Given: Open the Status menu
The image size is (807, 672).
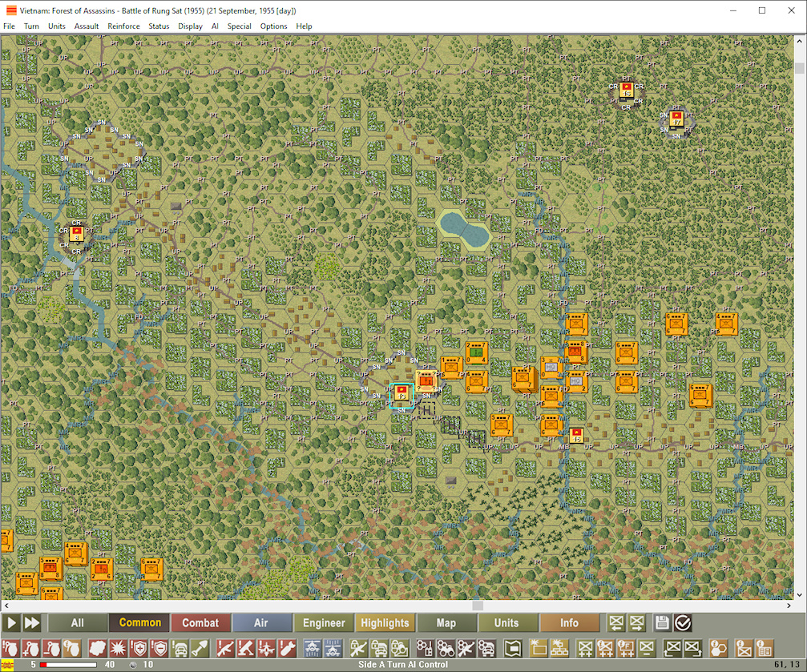Looking at the screenshot, I should (159, 26).
